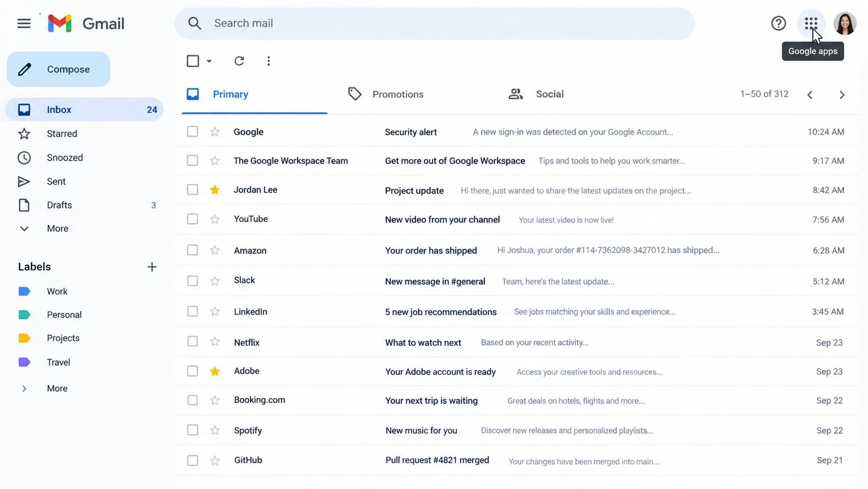
Task: Select the Amazon email checkbox
Action: click(x=193, y=250)
